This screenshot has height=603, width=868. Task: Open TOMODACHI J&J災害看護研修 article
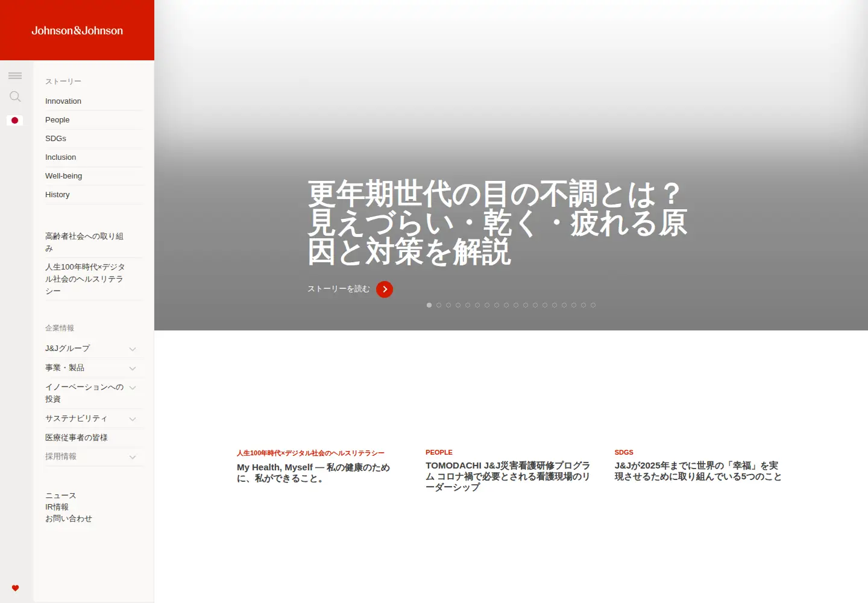(508, 476)
